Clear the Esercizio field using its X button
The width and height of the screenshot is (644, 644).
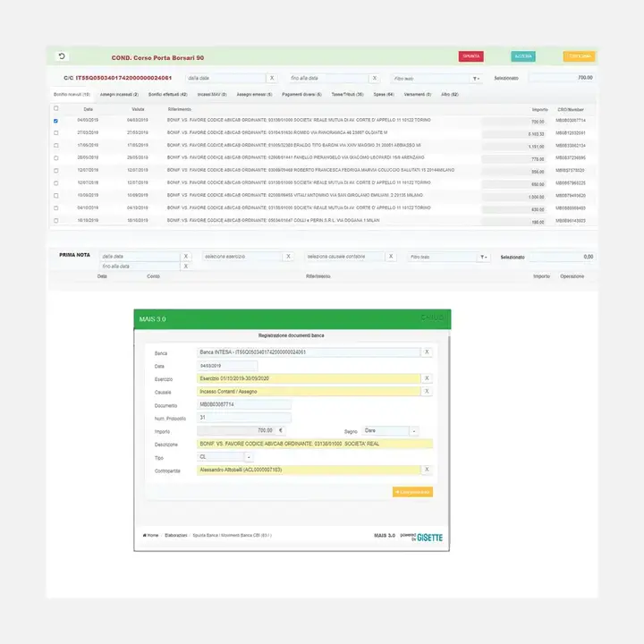click(427, 378)
